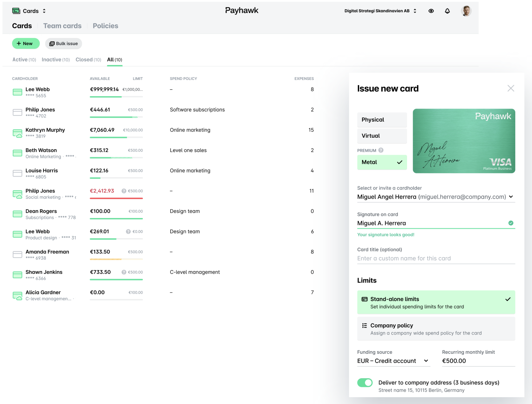Click the notifications bell icon
This screenshot has width=532, height=404.
tap(447, 11)
